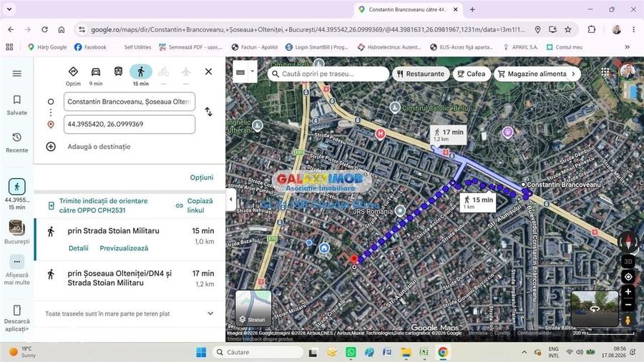Expand the flat terrain info chevron
Viewport: 644px width, 362px height.
click(210, 313)
